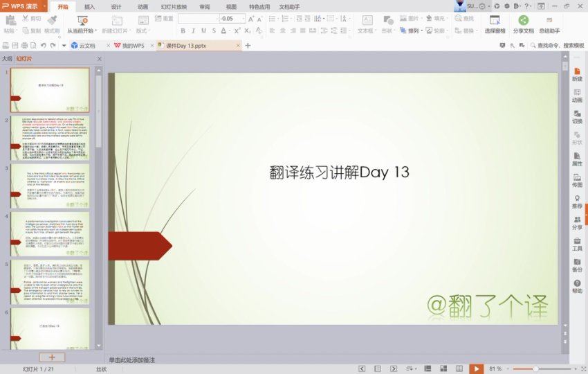The height and width of the screenshot is (374, 588).
Task: Open the Tools (工具) sidebar icon
Action: pyautogui.click(x=577, y=244)
